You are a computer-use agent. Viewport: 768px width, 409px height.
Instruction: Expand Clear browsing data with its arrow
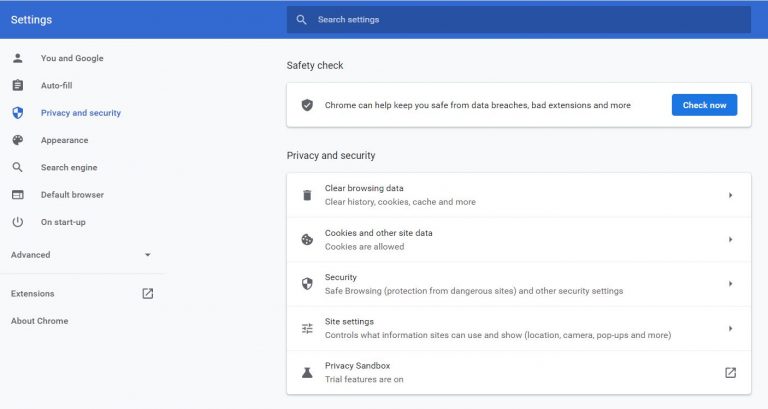tap(730, 195)
